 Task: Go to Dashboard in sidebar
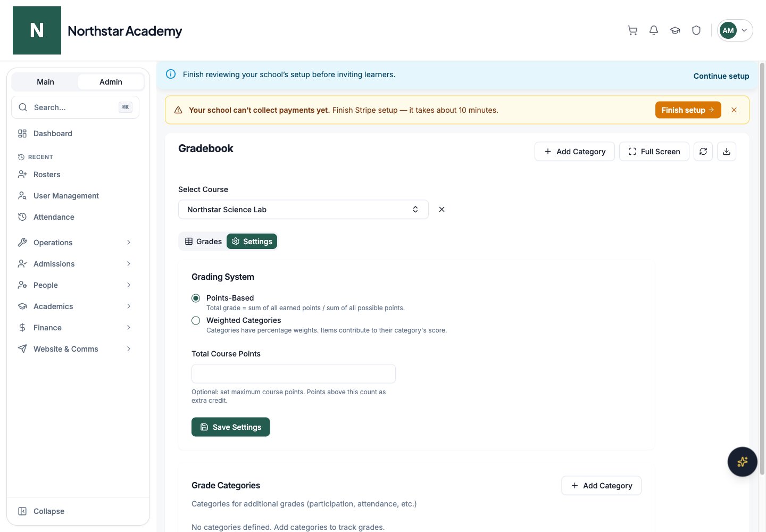point(76,134)
